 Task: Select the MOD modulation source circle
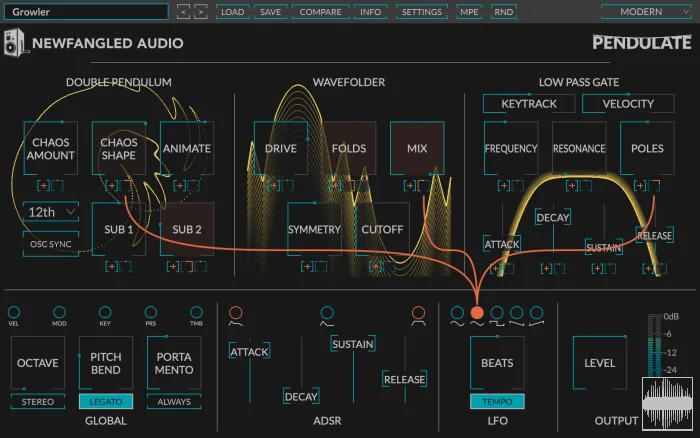point(59,312)
